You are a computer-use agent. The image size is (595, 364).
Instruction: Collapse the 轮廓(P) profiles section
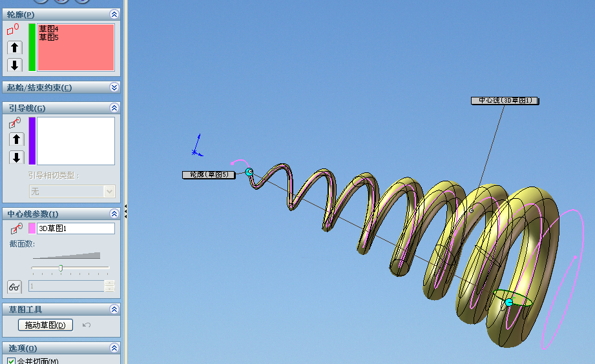coord(114,14)
